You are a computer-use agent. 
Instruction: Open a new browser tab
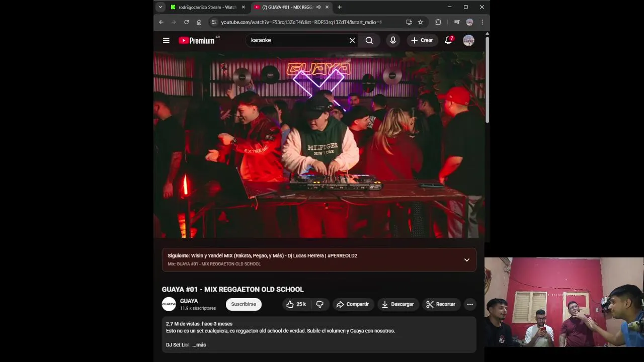point(340,7)
